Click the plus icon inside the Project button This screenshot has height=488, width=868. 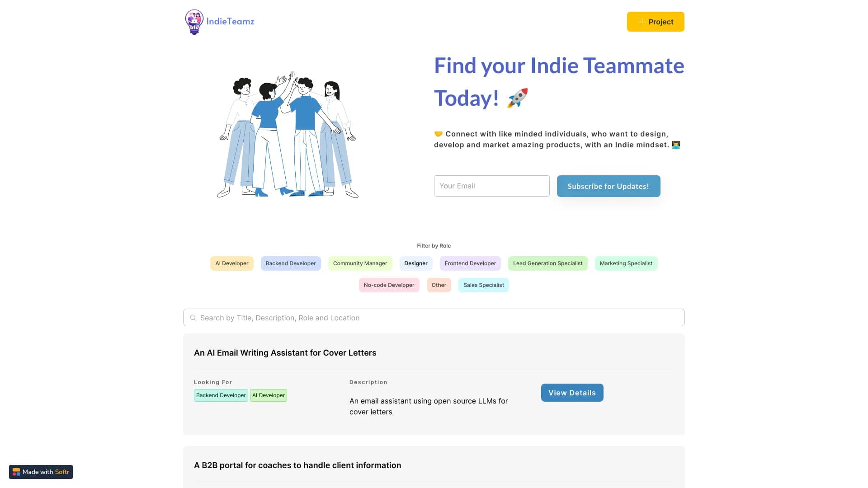pos(642,22)
